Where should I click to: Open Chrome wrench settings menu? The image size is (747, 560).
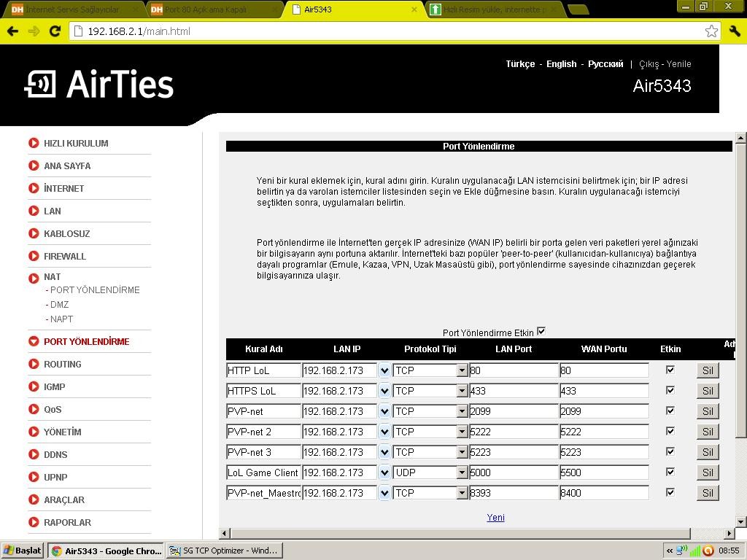(x=734, y=31)
